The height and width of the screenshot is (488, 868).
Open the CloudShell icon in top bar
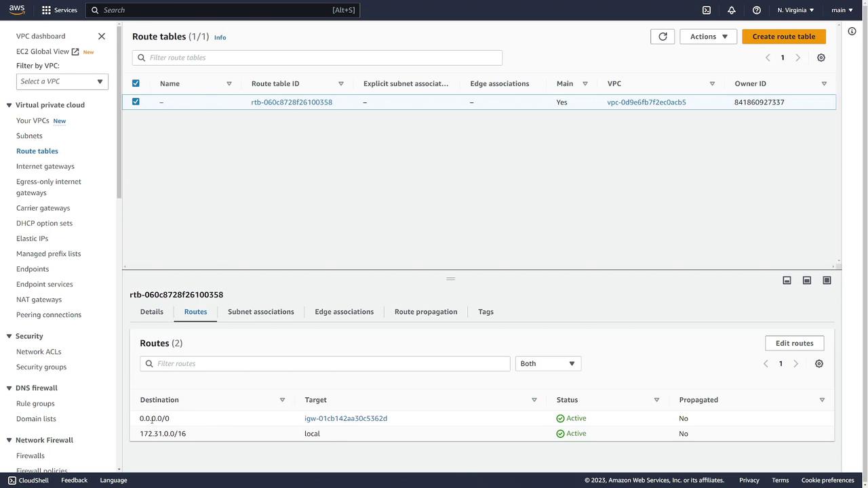706,10
